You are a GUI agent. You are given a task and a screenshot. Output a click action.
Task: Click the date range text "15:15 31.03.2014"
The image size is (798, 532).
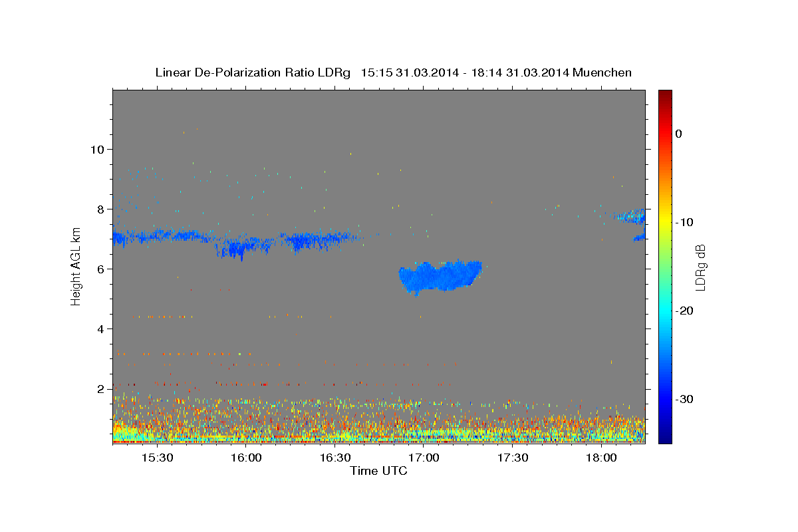410,72
